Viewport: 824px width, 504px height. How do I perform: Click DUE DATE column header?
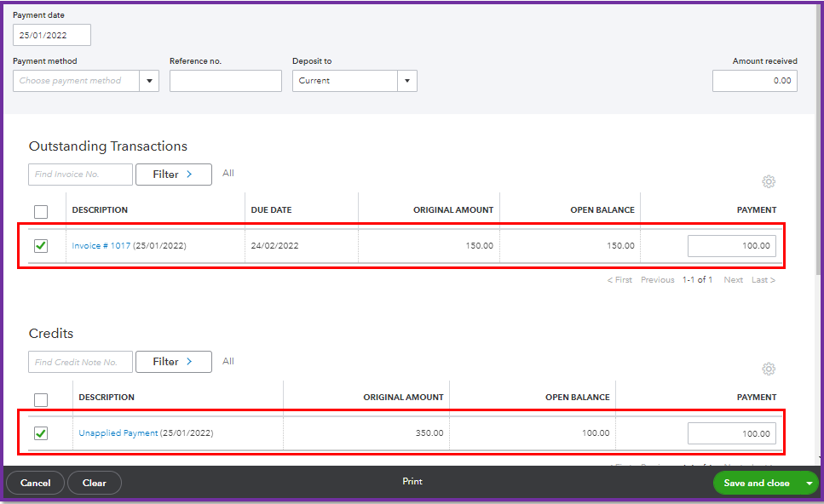coord(271,210)
